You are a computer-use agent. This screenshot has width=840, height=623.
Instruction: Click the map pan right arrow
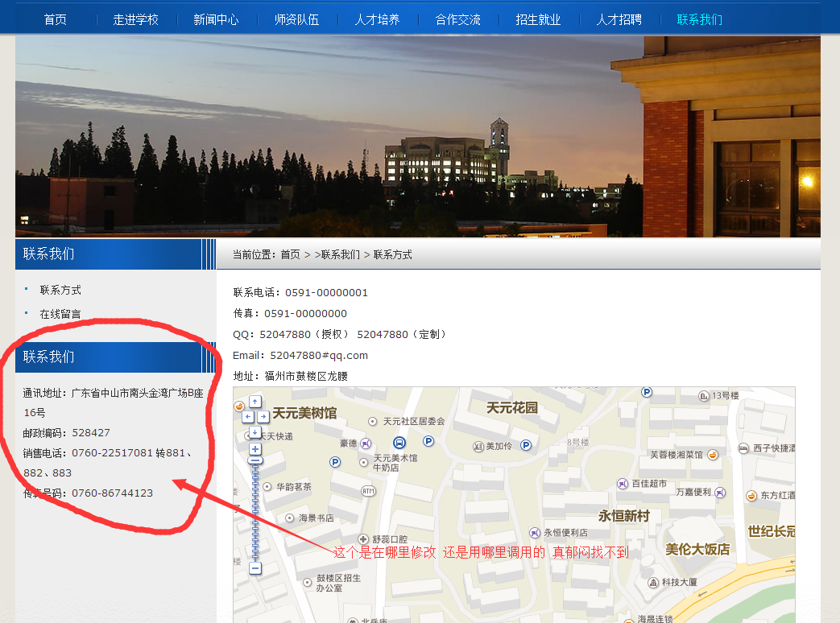tap(263, 416)
